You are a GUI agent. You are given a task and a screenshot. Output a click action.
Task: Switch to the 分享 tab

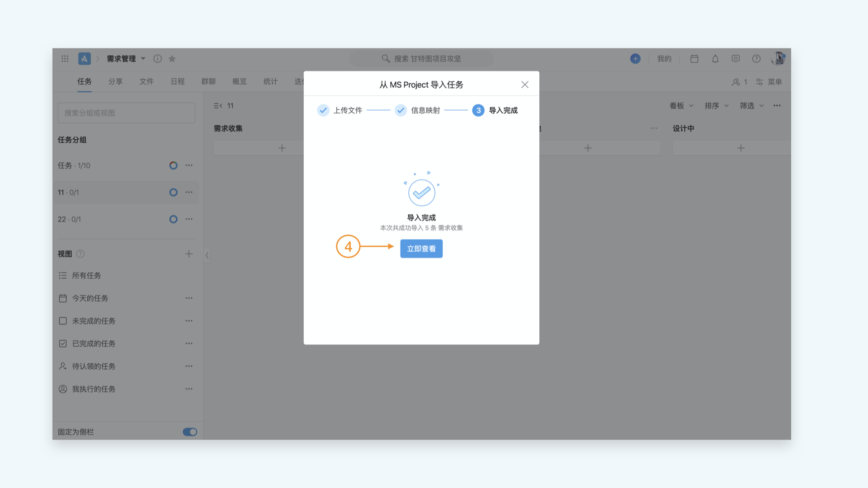coord(115,81)
